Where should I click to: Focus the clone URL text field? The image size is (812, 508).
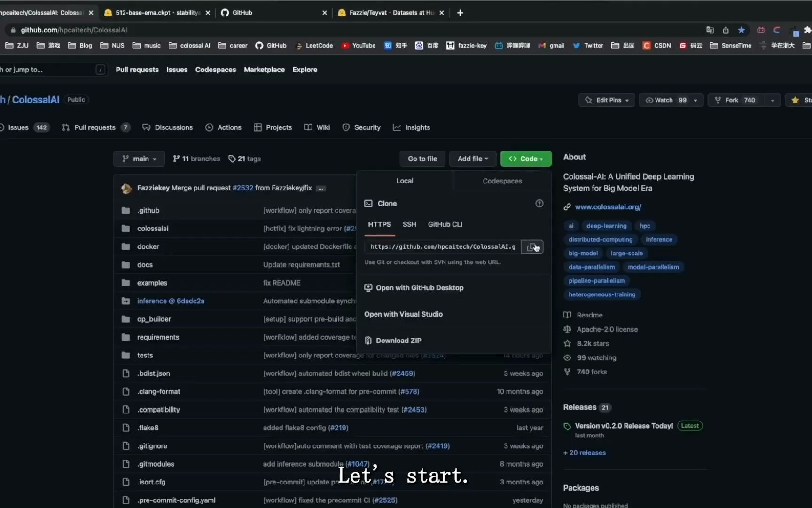(443, 247)
